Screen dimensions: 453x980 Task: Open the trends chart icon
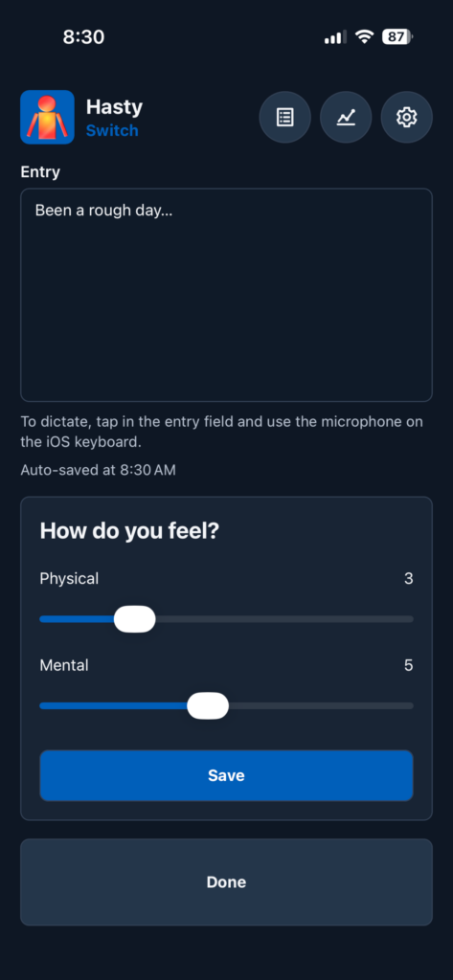(x=346, y=117)
